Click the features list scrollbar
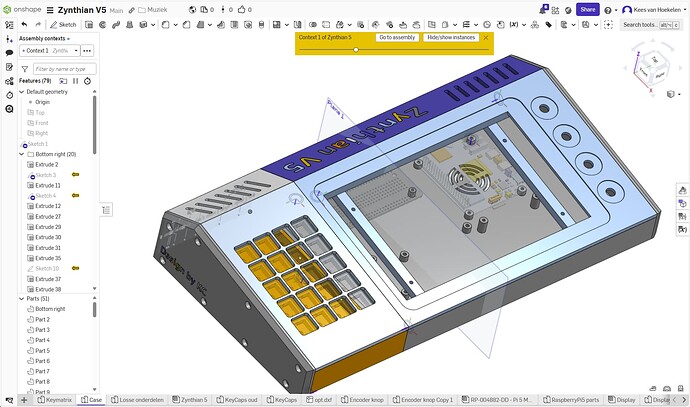Viewport: 690px width, 407px height. coord(95,125)
